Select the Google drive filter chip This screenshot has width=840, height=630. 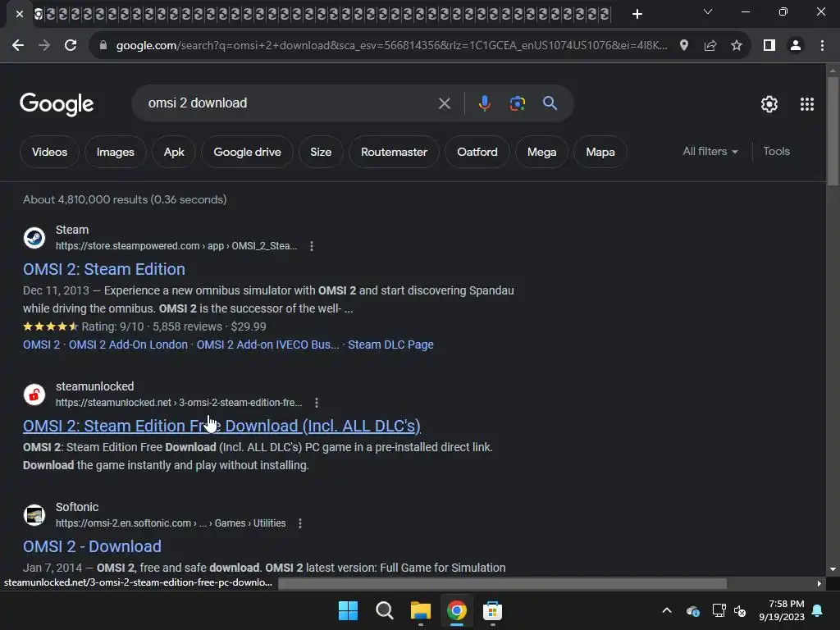(247, 152)
